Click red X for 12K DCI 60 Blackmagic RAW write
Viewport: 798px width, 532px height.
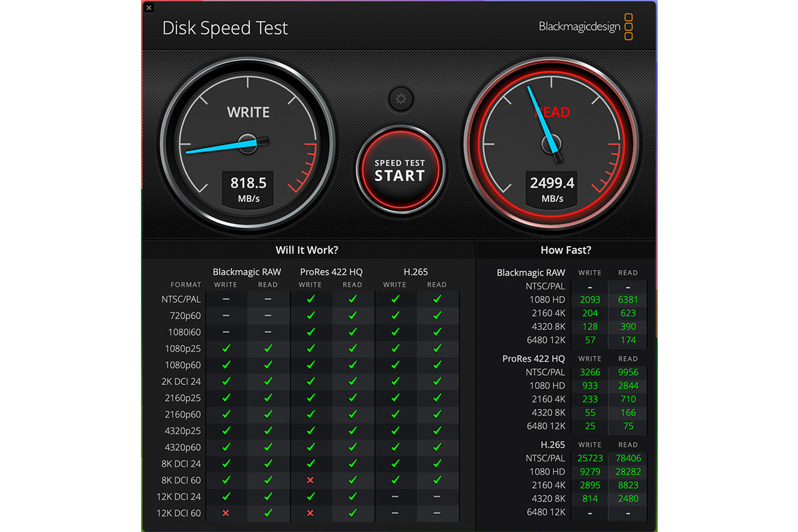pos(226,513)
